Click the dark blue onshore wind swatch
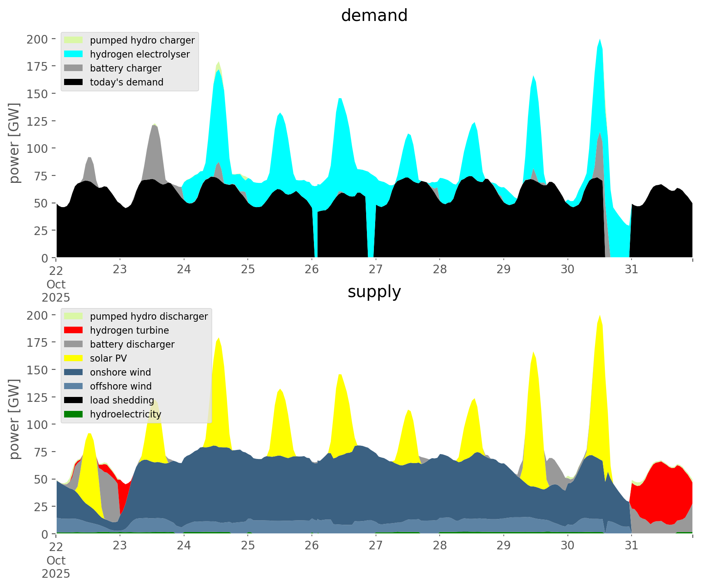 73,372
